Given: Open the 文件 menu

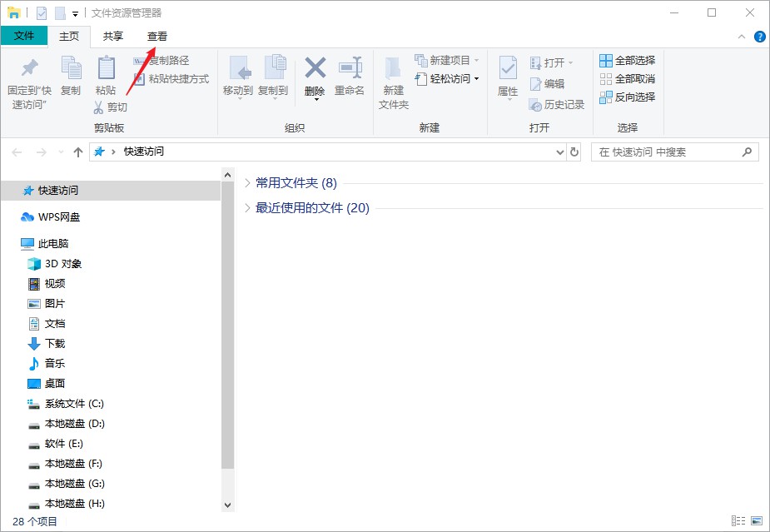Looking at the screenshot, I should 25,37.
